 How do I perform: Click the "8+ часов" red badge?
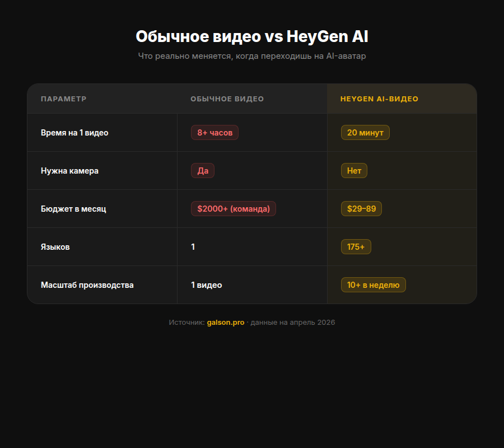214,133
